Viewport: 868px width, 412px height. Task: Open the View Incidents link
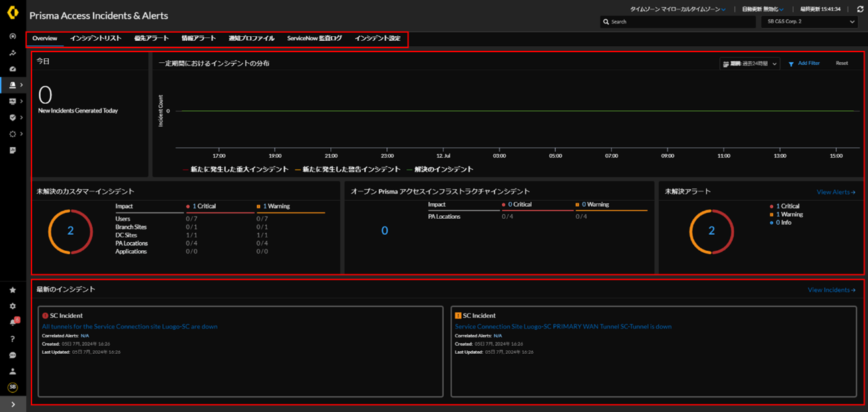point(831,290)
